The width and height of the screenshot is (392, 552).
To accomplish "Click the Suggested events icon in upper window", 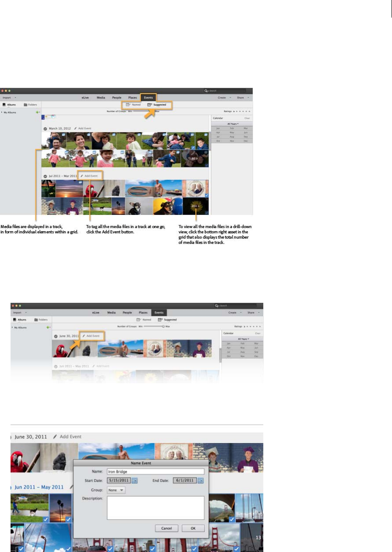I will [150, 105].
